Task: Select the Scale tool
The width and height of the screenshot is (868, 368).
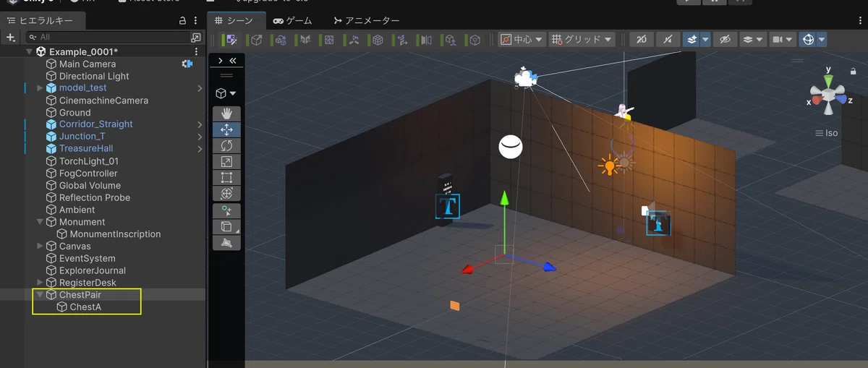Action: pos(226,161)
